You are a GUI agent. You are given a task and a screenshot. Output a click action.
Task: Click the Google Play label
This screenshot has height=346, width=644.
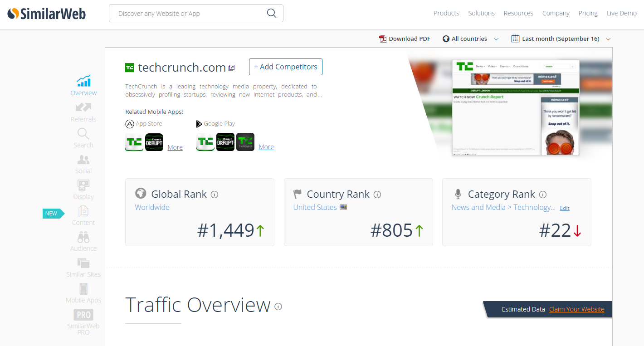[220, 123]
